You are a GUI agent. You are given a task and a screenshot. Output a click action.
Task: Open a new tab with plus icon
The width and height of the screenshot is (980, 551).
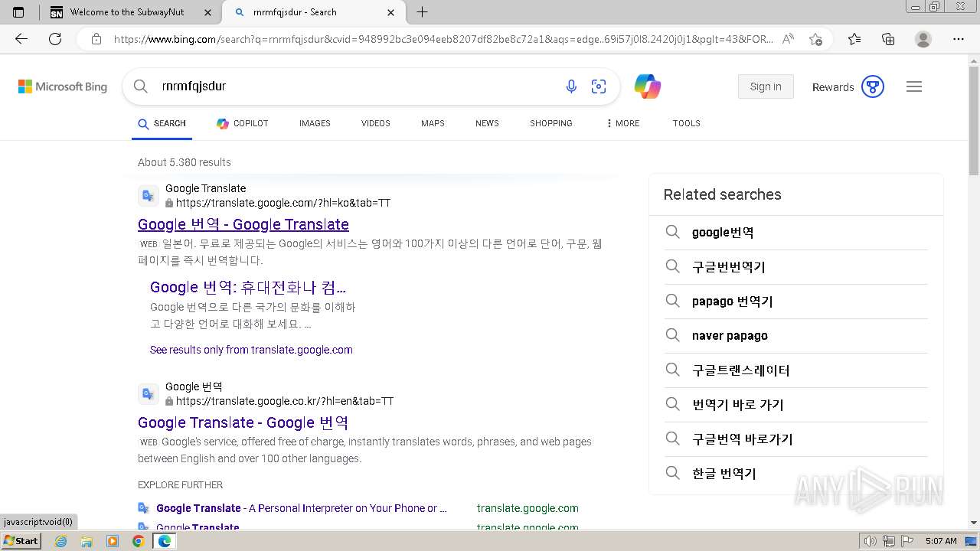pos(422,12)
